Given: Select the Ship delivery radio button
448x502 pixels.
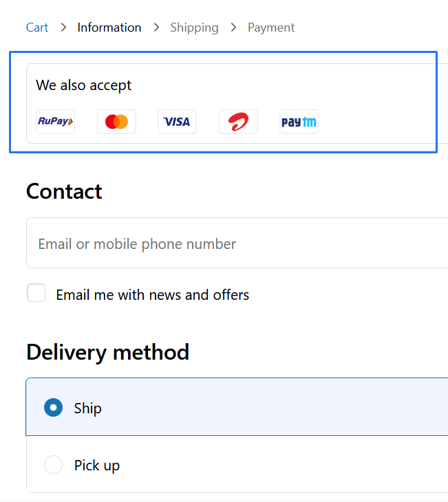Looking at the screenshot, I should 53,408.
